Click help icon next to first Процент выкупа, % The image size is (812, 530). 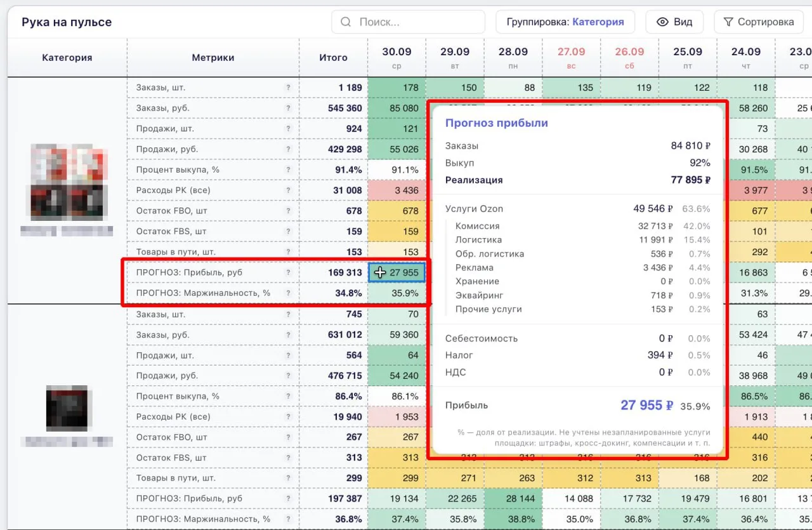(x=288, y=170)
